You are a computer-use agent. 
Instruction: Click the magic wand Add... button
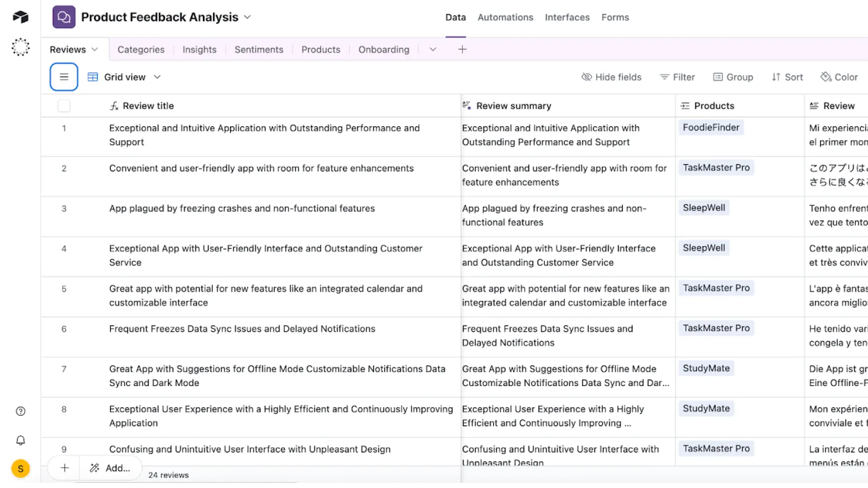pyautogui.click(x=111, y=468)
